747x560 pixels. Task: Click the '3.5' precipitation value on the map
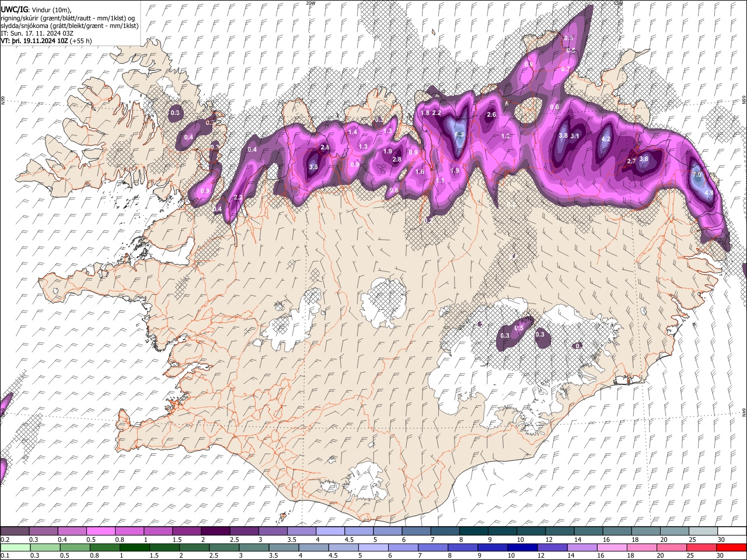tap(313, 167)
